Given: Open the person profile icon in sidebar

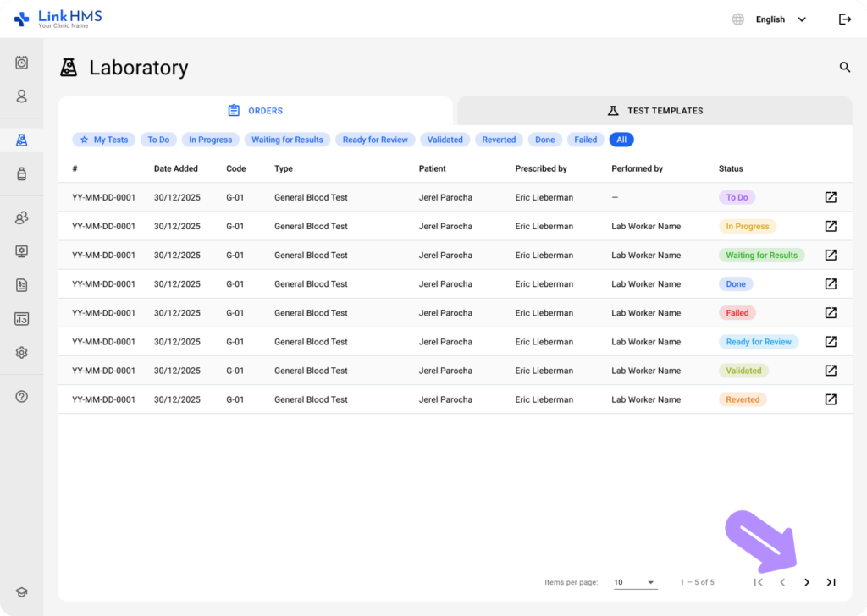Looking at the screenshot, I should point(21,96).
